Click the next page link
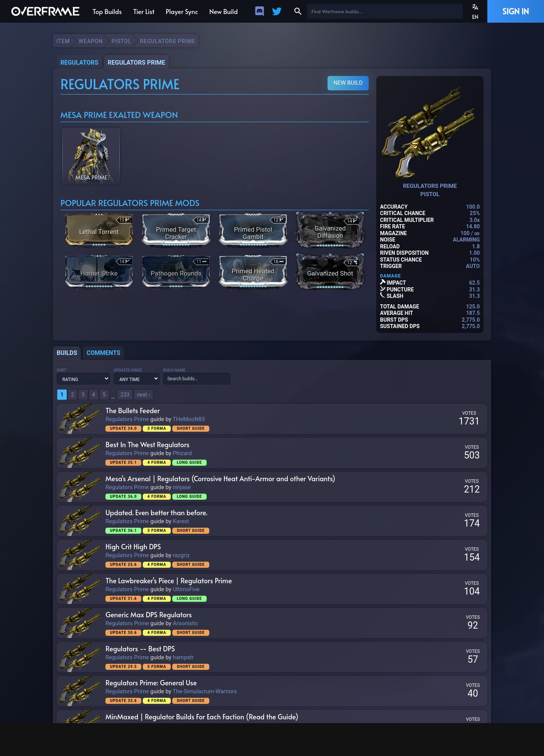The image size is (544, 756). pos(144,395)
